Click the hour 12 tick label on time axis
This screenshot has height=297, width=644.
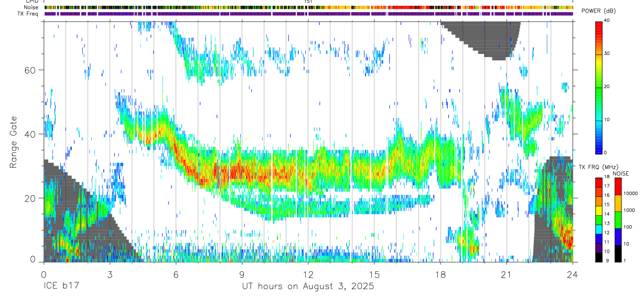(308, 274)
